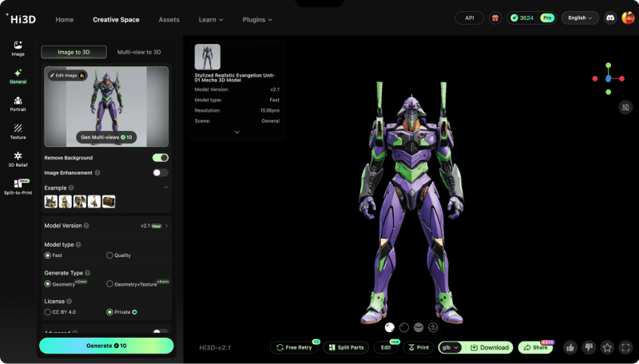Select the half-shaded sphere render mode
Screen dimensions: 639x364
tap(419, 327)
